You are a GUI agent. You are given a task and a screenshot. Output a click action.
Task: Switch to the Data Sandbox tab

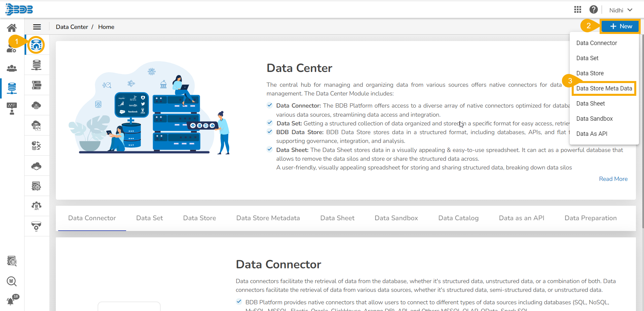[396, 218]
